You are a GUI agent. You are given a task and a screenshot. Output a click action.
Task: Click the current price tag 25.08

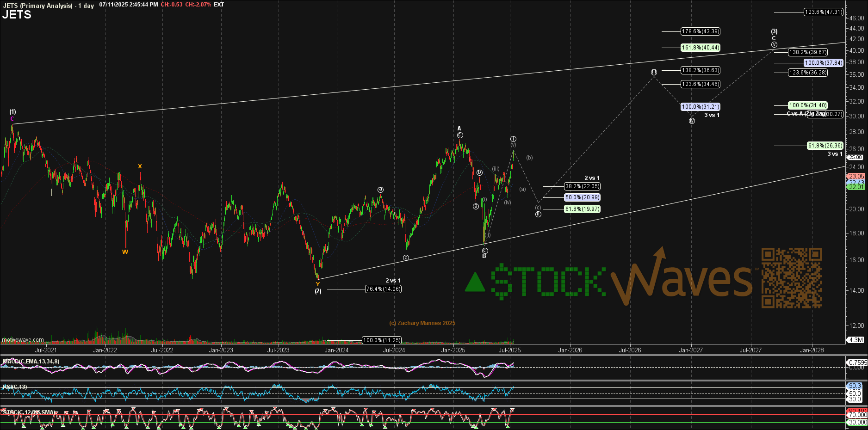point(856,158)
